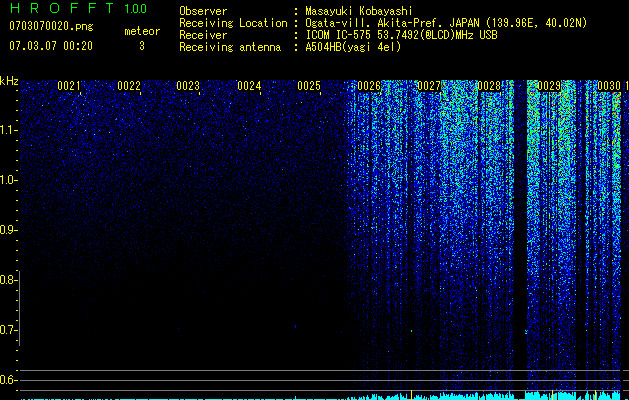Select the file name 0703070020.png

coord(51,26)
